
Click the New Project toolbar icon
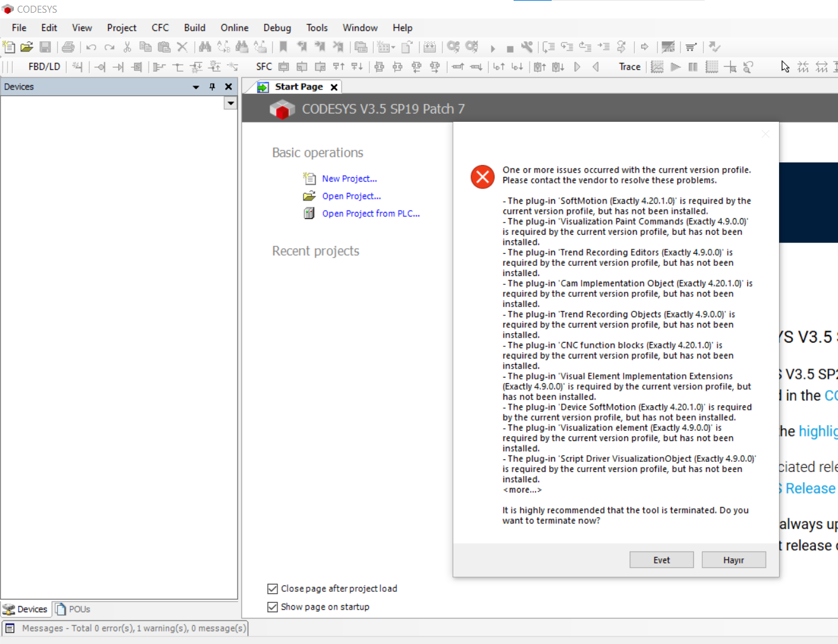[x=9, y=47]
